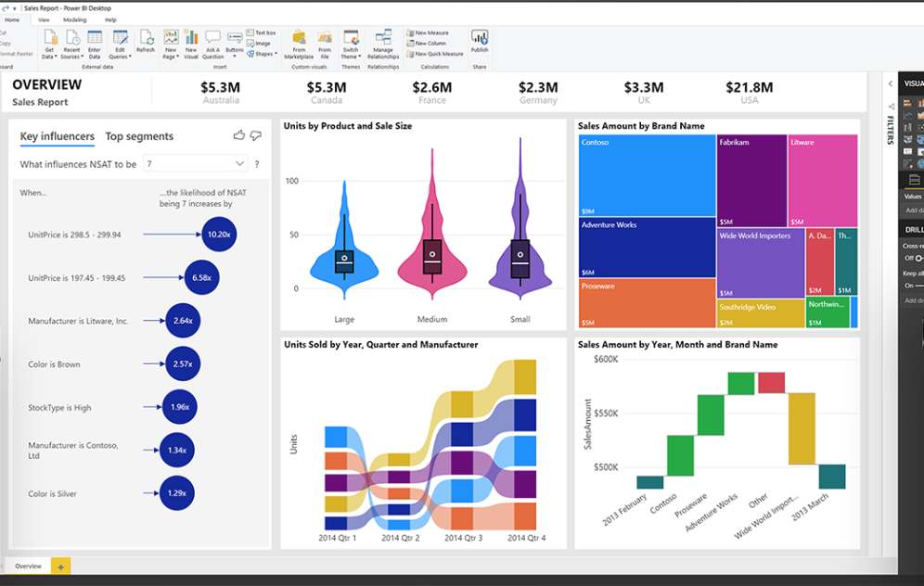This screenshot has height=586, width=924.
Task: Select the 6.58x influencer bubble
Action: 201,277
